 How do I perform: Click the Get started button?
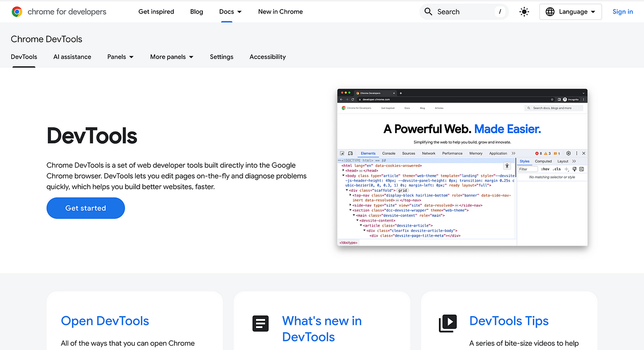(x=86, y=208)
